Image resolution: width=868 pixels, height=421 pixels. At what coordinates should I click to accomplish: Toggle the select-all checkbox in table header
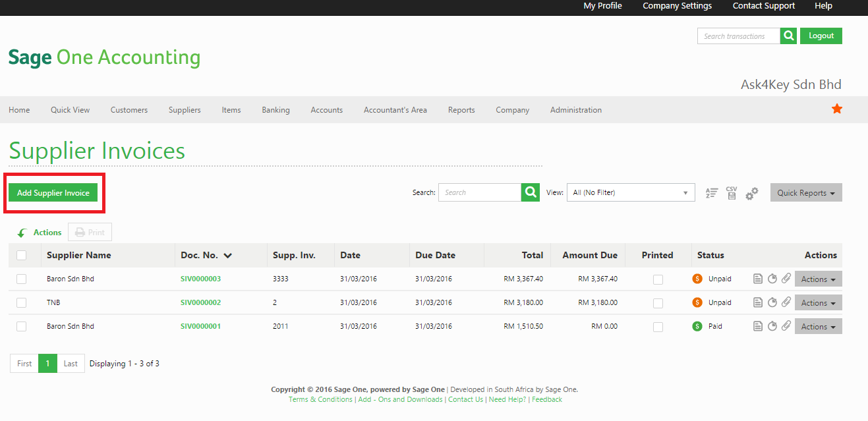coord(21,255)
